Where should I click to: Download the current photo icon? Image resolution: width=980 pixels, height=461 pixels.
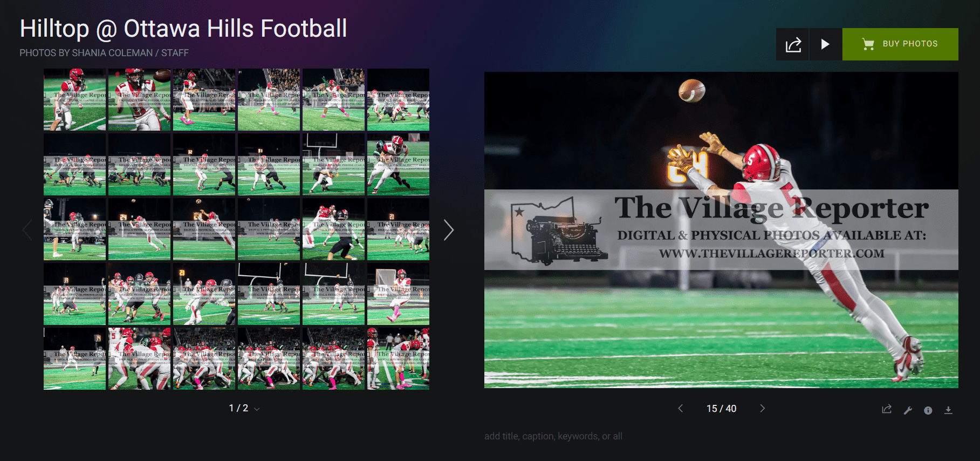(x=948, y=410)
